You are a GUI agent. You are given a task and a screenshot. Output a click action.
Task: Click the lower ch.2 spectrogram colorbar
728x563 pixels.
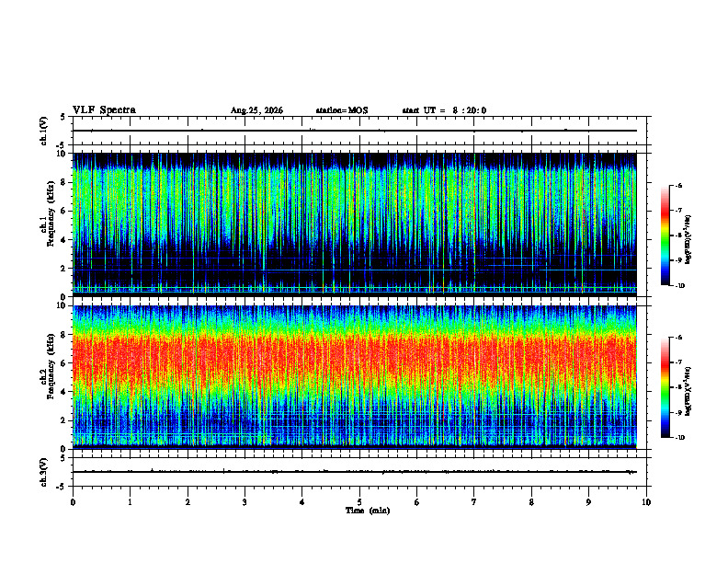[x=665, y=387]
